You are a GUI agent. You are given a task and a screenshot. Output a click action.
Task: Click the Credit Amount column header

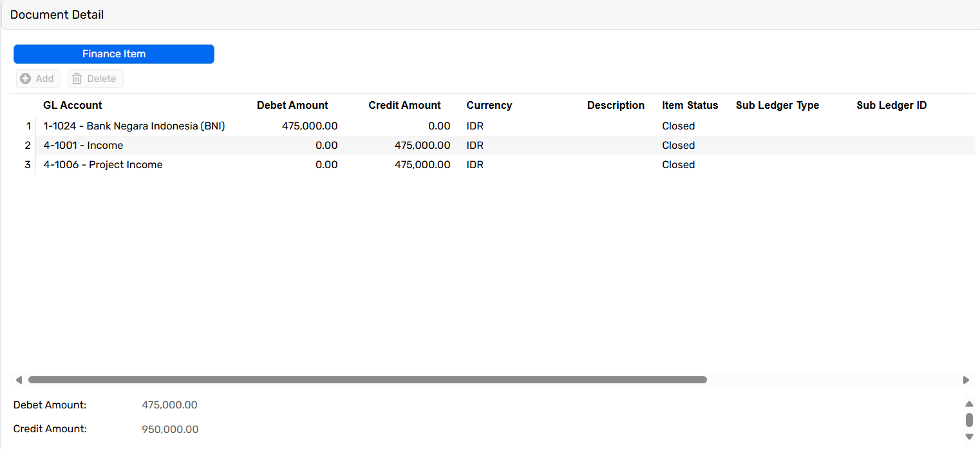point(404,106)
